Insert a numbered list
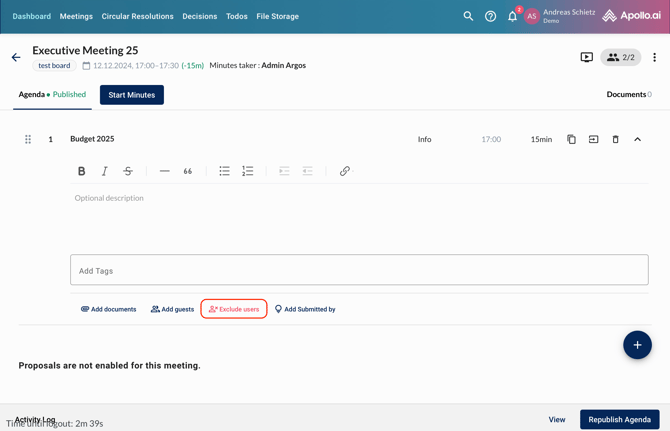The image size is (670, 431). [x=248, y=171]
